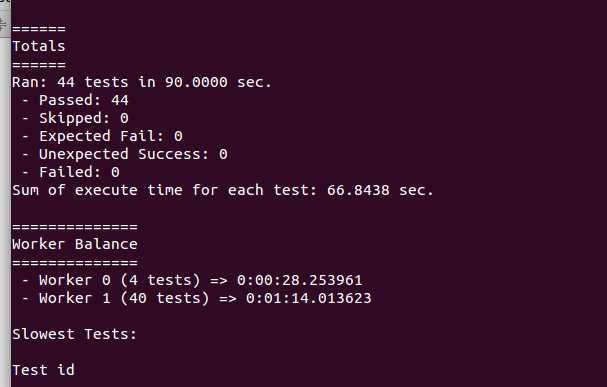The height and width of the screenshot is (387, 607).
Task: Place cursor on Slowest Tests: line
Action: 74,334
